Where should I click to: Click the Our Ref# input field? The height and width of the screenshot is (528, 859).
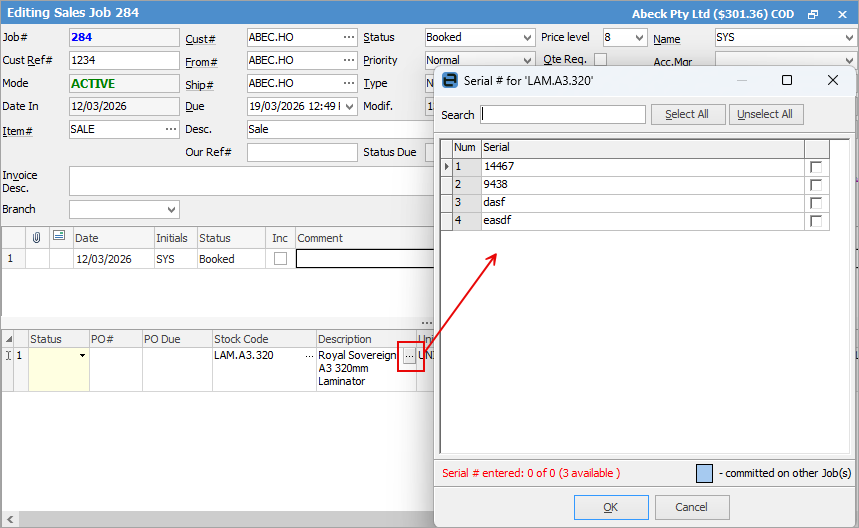point(302,152)
